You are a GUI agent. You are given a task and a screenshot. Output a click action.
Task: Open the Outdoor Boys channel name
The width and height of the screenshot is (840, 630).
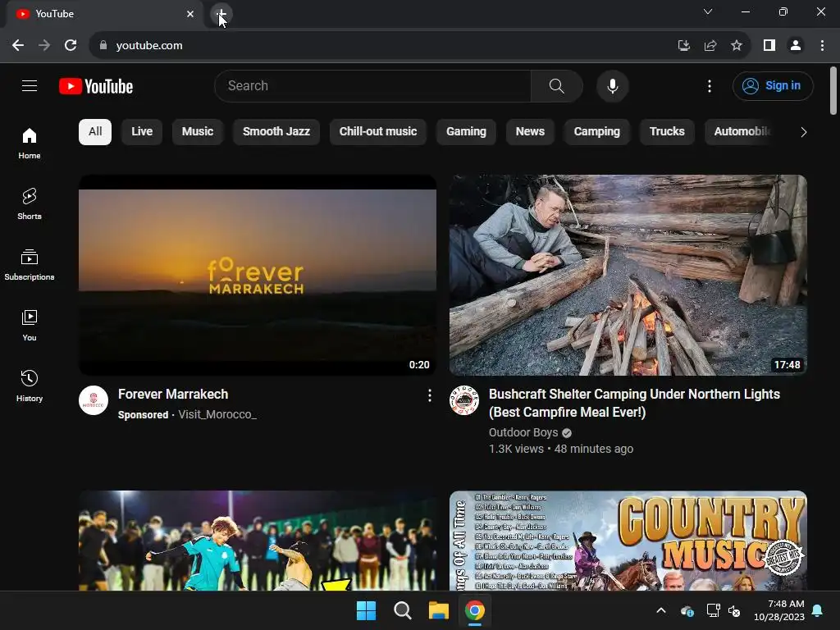523,432
